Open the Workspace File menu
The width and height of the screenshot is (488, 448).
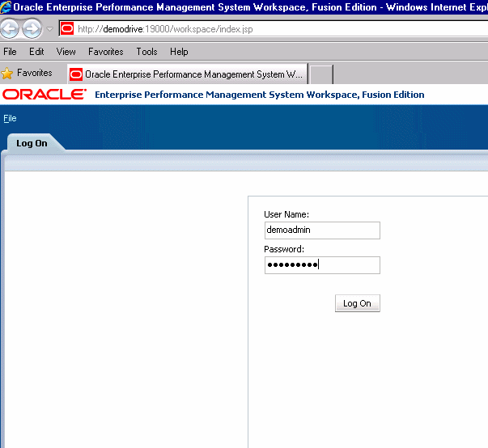click(x=10, y=118)
